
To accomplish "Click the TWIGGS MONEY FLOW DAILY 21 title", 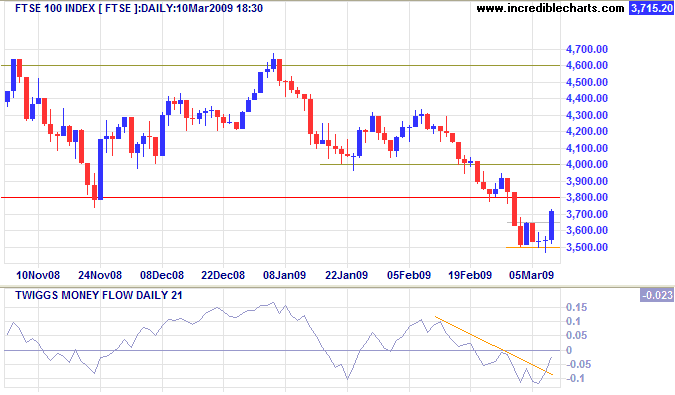I will pyautogui.click(x=99, y=295).
